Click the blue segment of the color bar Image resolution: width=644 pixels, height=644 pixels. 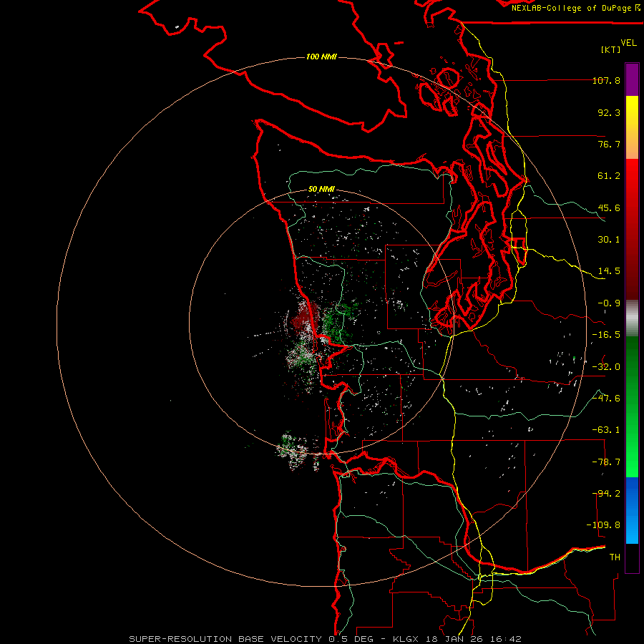coord(632,510)
